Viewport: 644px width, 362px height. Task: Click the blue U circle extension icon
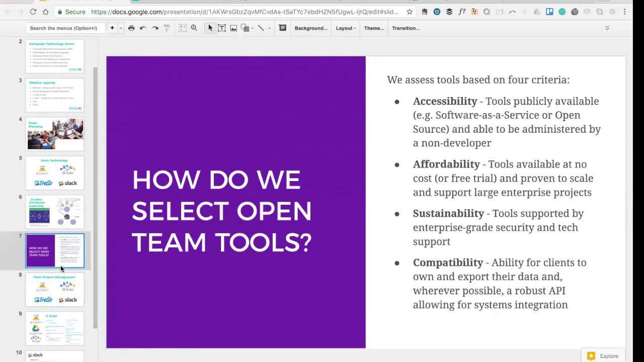[x=437, y=12]
